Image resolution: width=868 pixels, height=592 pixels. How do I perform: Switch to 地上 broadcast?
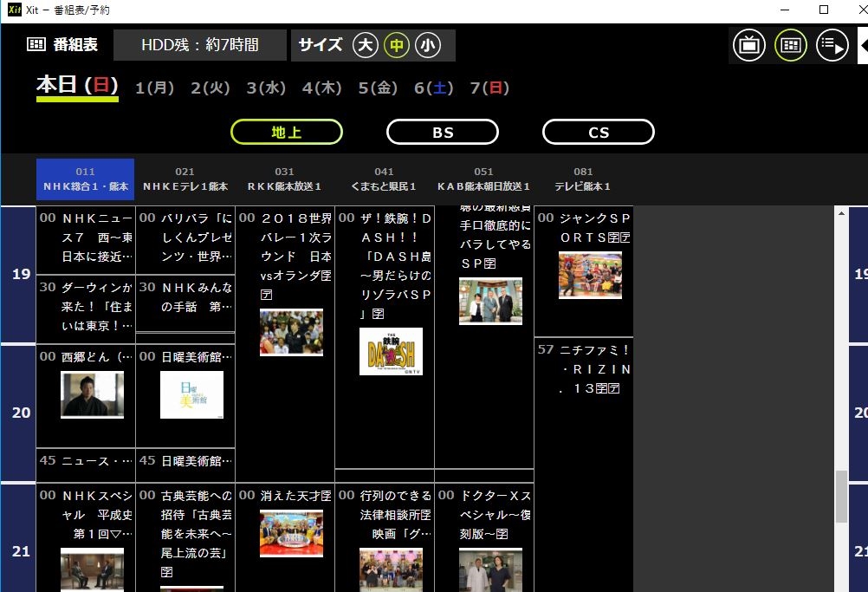pyautogui.click(x=287, y=132)
